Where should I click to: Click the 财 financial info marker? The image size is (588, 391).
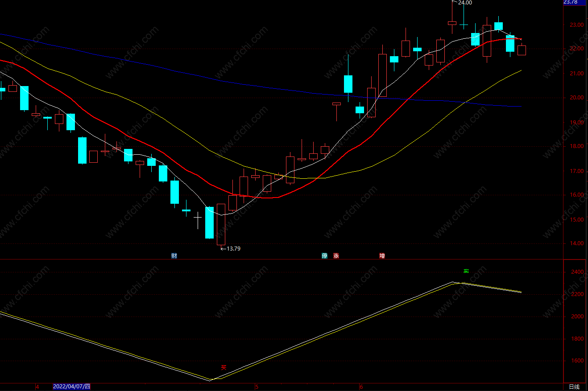pyautogui.click(x=174, y=256)
